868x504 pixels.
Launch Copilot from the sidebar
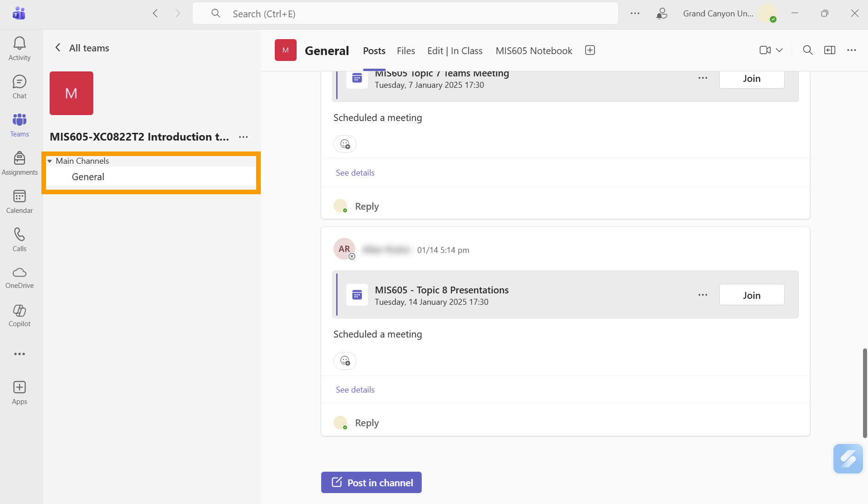point(19,315)
